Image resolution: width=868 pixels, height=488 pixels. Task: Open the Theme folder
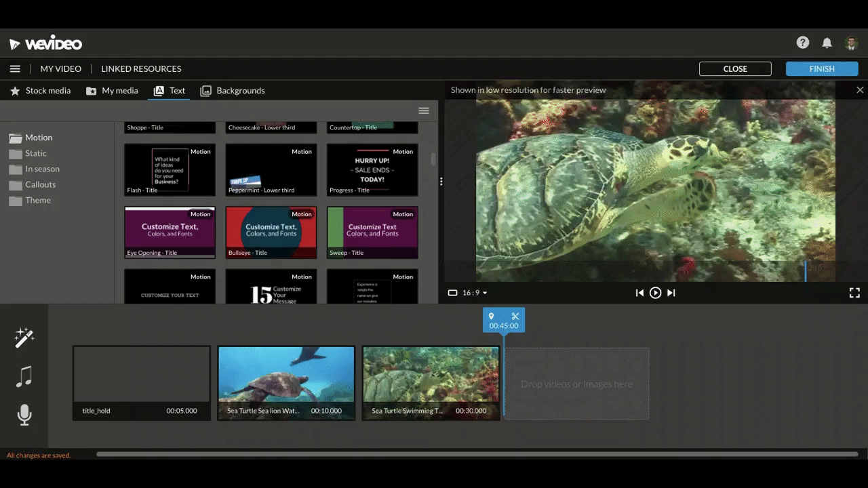30,200
